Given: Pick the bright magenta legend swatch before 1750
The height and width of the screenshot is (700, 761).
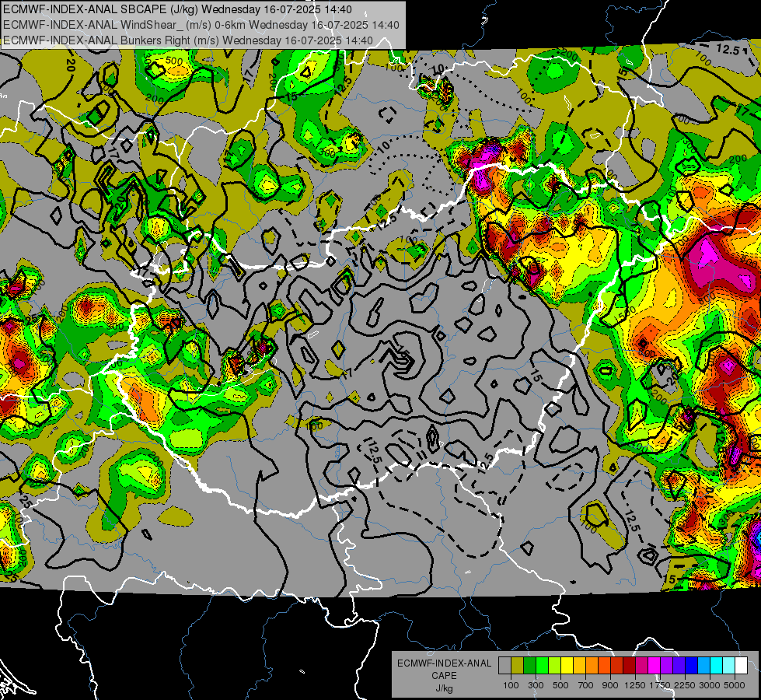Looking at the screenshot, I should [x=655, y=666].
